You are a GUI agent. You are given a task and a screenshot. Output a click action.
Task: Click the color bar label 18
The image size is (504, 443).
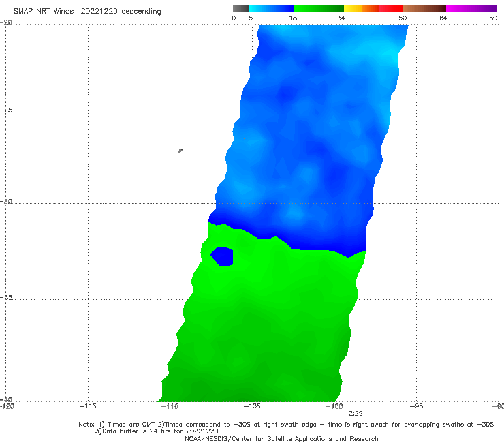293,18
